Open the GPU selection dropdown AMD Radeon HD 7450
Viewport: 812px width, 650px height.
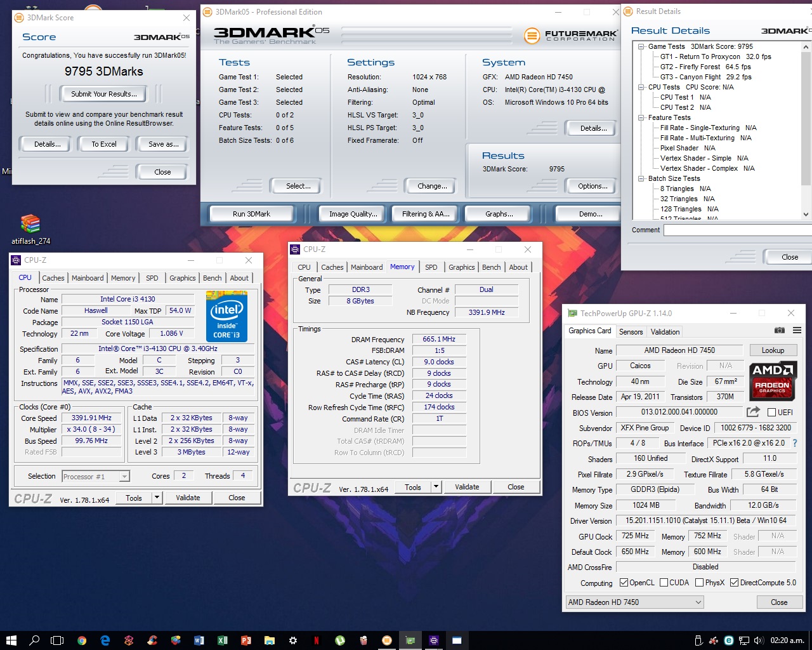click(635, 602)
